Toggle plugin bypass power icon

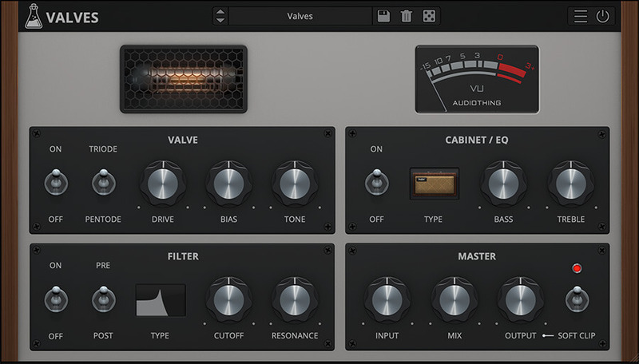(x=602, y=16)
